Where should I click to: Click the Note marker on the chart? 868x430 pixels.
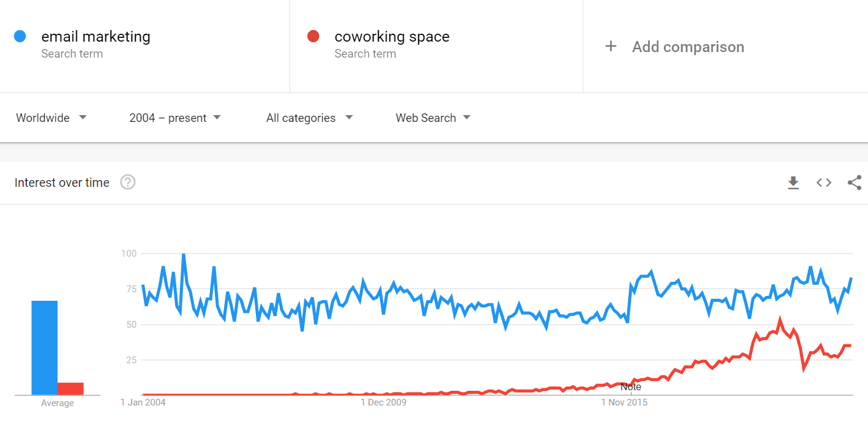point(630,387)
